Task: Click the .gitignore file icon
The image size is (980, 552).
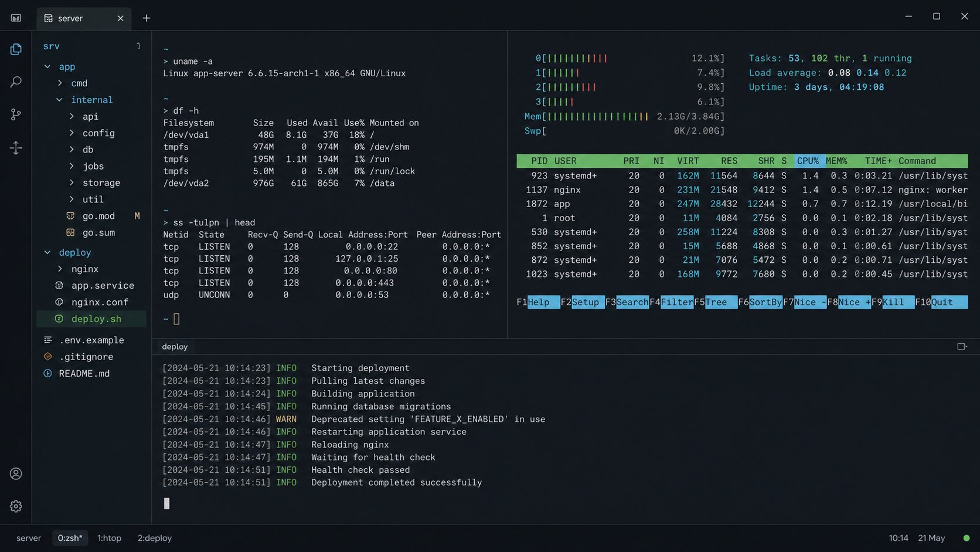Action: click(48, 357)
